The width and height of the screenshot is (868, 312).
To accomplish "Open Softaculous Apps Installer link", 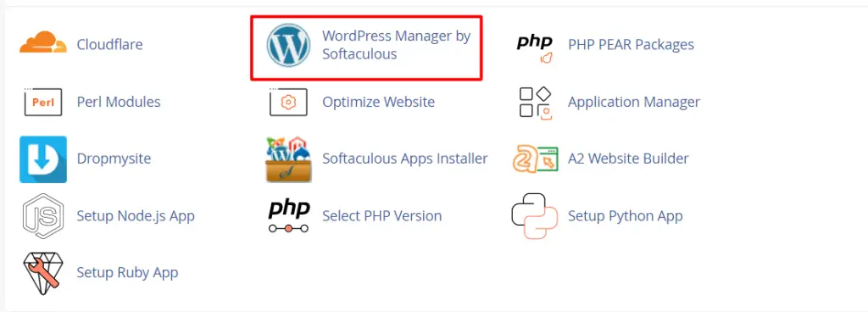I will tap(405, 159).
